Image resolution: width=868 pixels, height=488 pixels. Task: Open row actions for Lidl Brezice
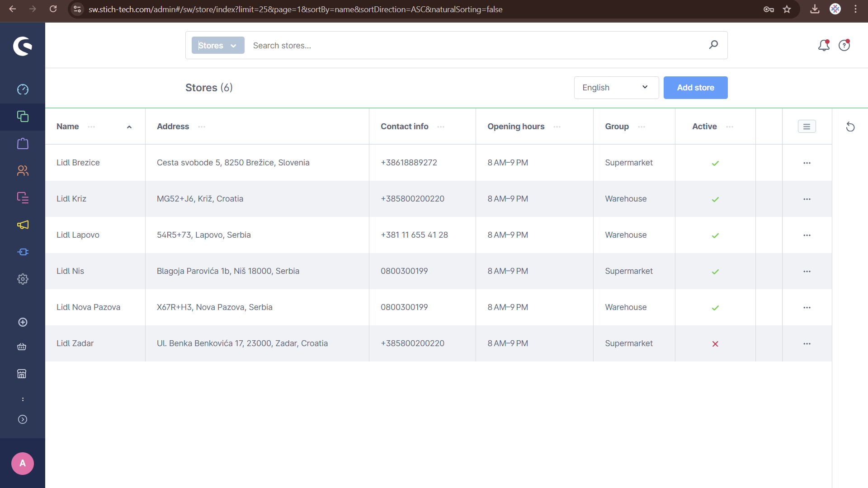point(807,163)
